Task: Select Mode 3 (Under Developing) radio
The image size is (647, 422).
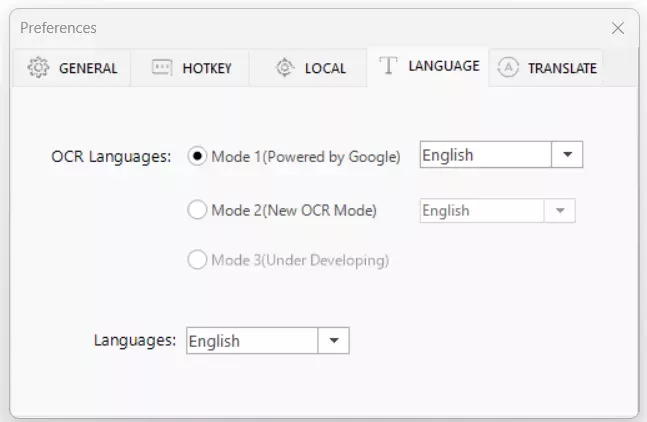Action: [x=198, y=260]
